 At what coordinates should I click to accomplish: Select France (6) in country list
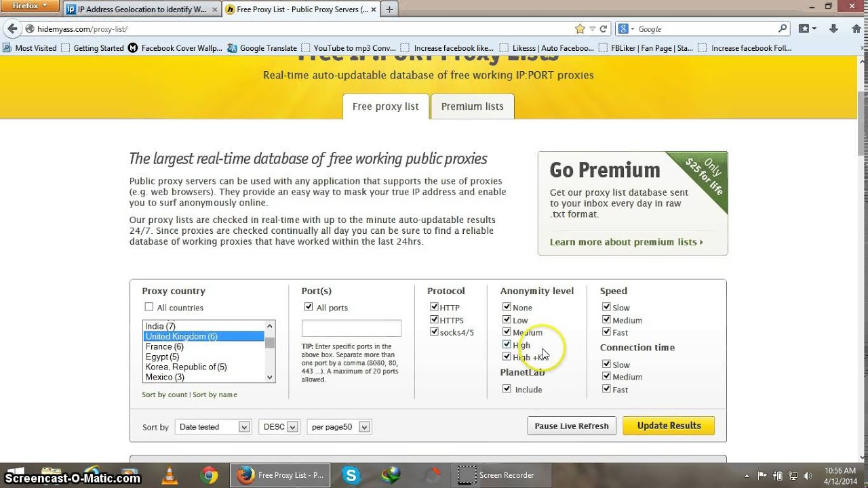tap(203, 346)
